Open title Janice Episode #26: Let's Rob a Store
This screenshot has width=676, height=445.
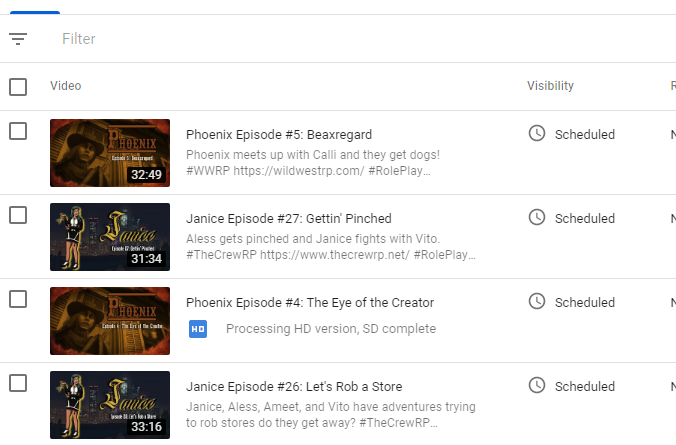pyautogui.click(x=294, y=387)
